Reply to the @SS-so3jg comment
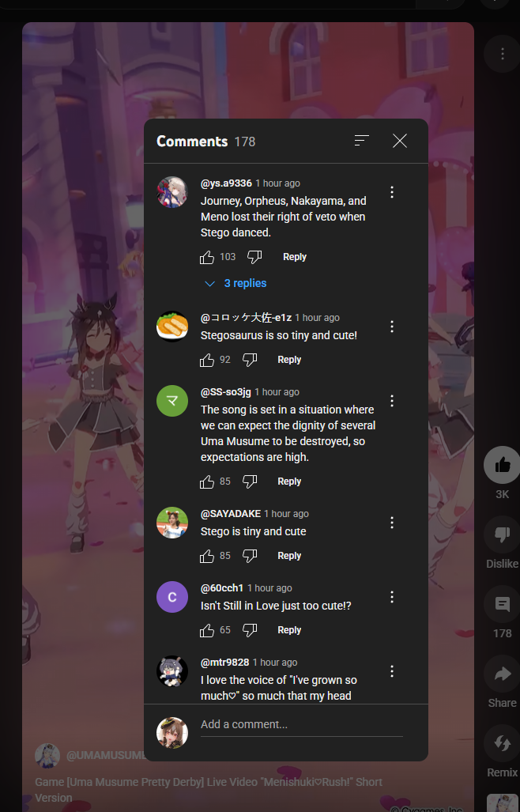520x812 pixels. click(289, 482)
